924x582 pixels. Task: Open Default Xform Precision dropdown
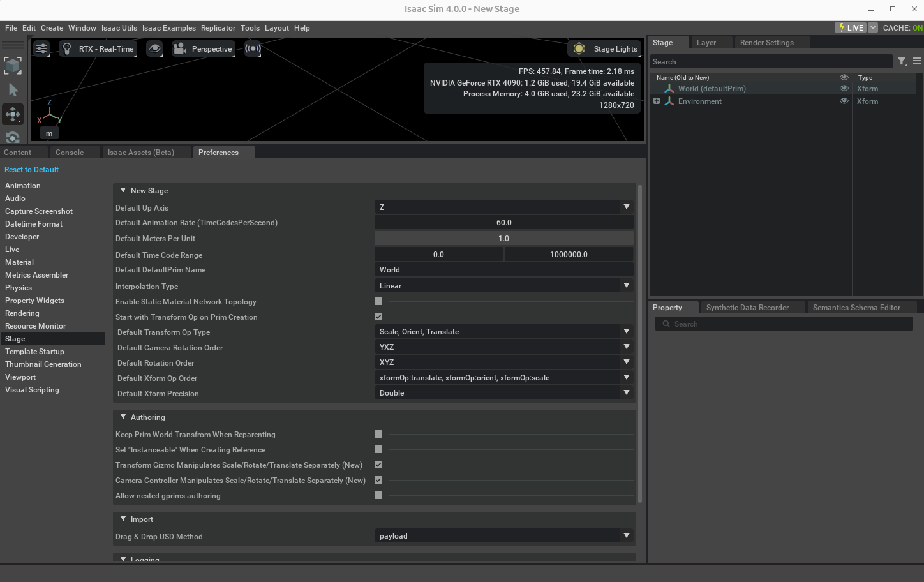(504, 393)
